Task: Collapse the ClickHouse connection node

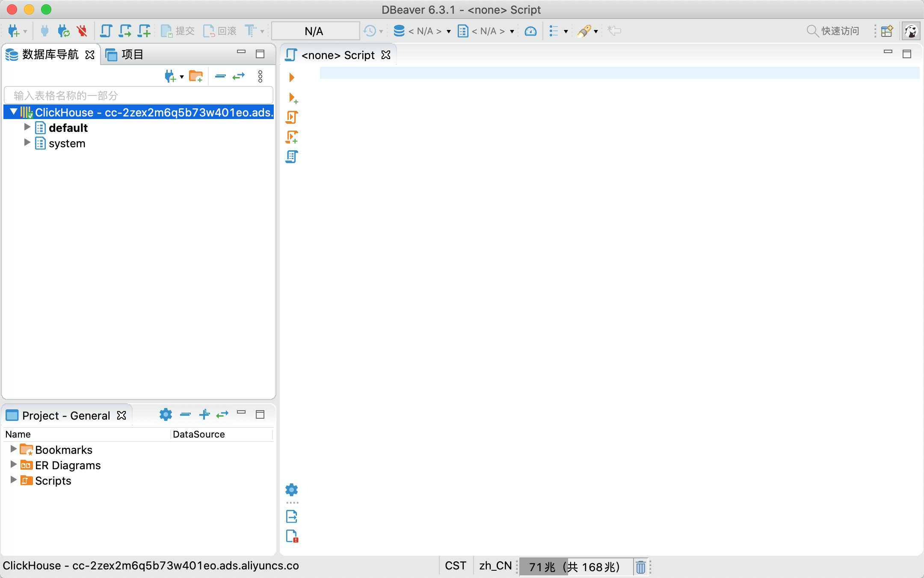Action: (x=14, y=112)
